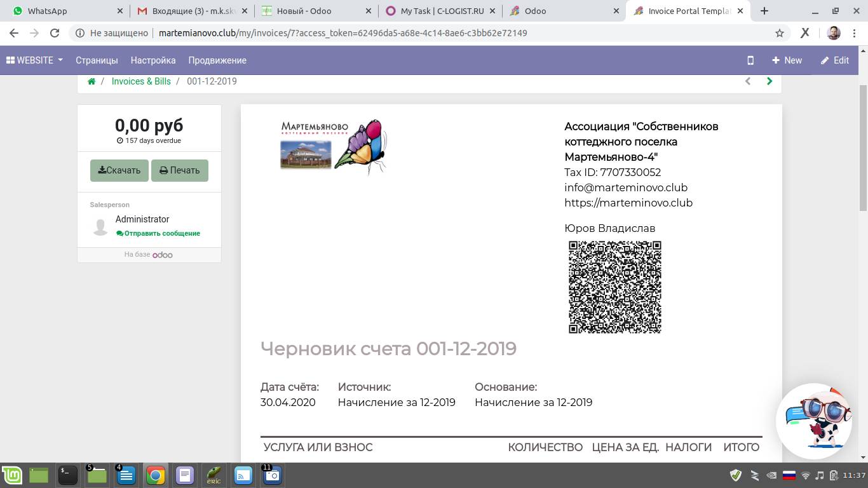The width and height of the screenshot is (868, 488).
Task: Reload the page in browser
Action: (x=55, y=33)
